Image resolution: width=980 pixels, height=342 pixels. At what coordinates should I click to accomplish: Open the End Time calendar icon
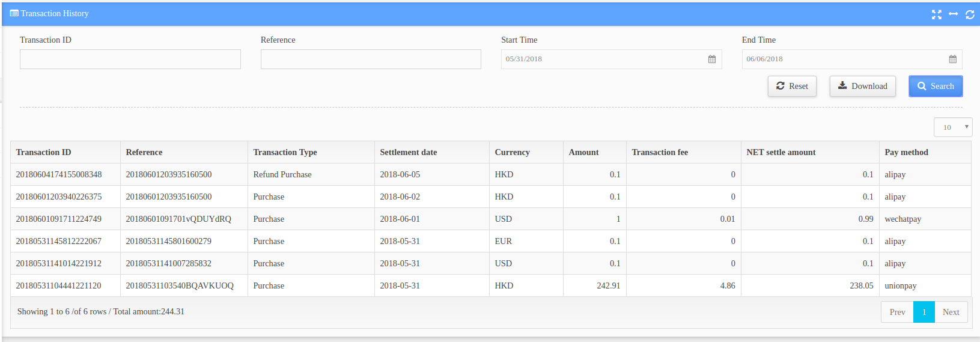tap(952, 59)
